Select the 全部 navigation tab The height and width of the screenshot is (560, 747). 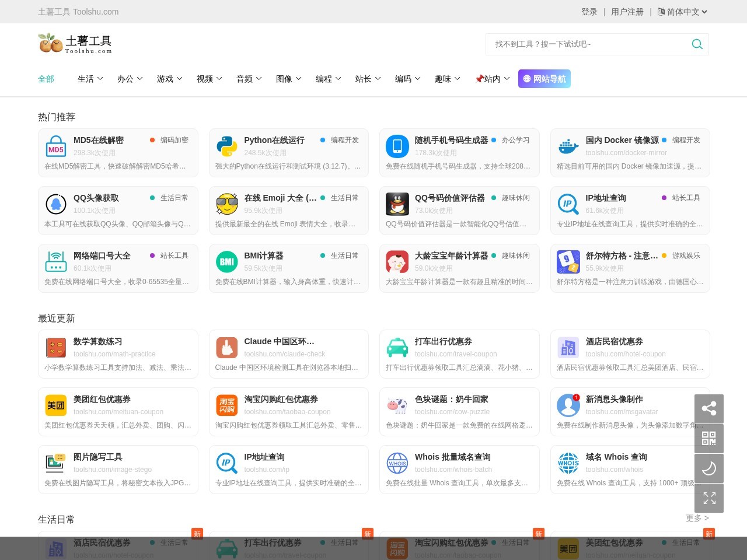click(x=46, y=79)
